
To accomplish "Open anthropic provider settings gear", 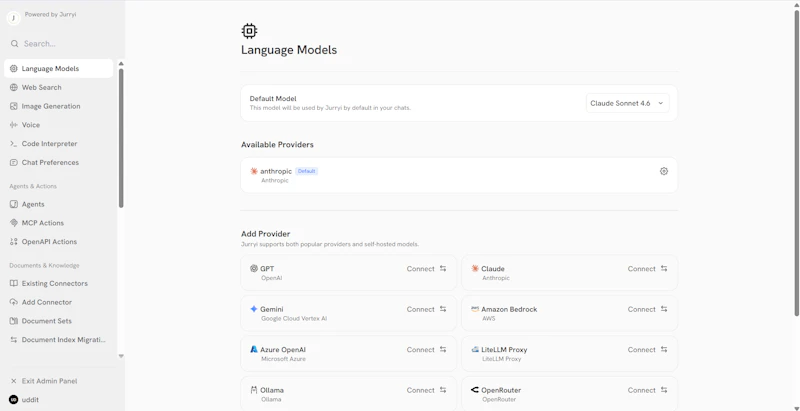I will tap(664, 171).
